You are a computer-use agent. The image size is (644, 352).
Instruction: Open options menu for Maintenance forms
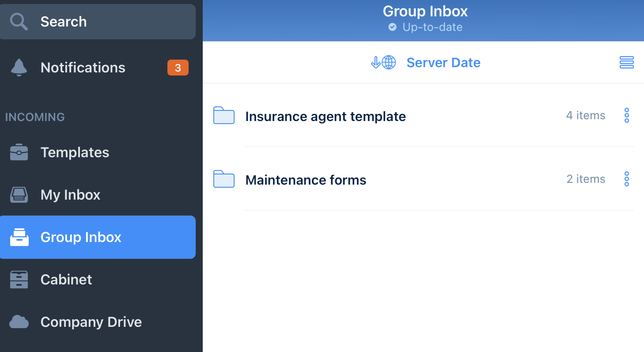click(627, 179)
